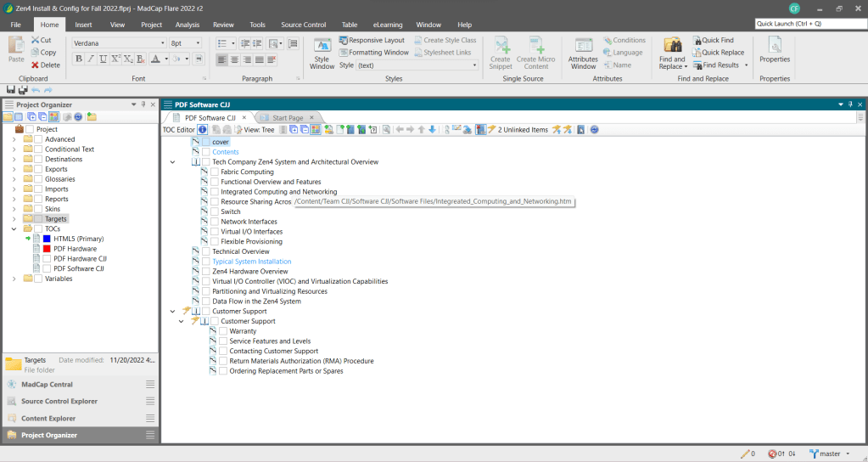This screenshot has width=868, height=462.
Task: Open the font name dropdown showing Verdana
Action: 162,42
